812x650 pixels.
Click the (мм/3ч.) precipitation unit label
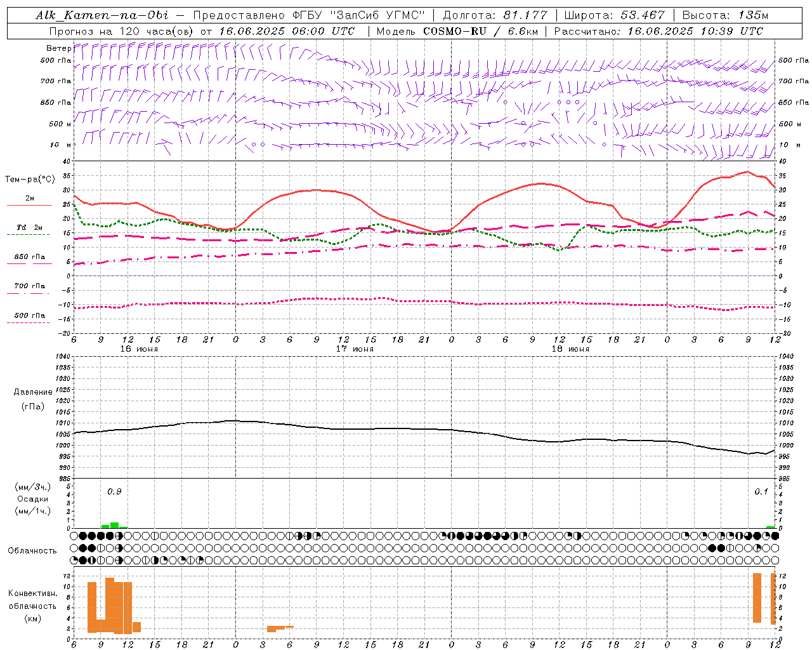33,487
